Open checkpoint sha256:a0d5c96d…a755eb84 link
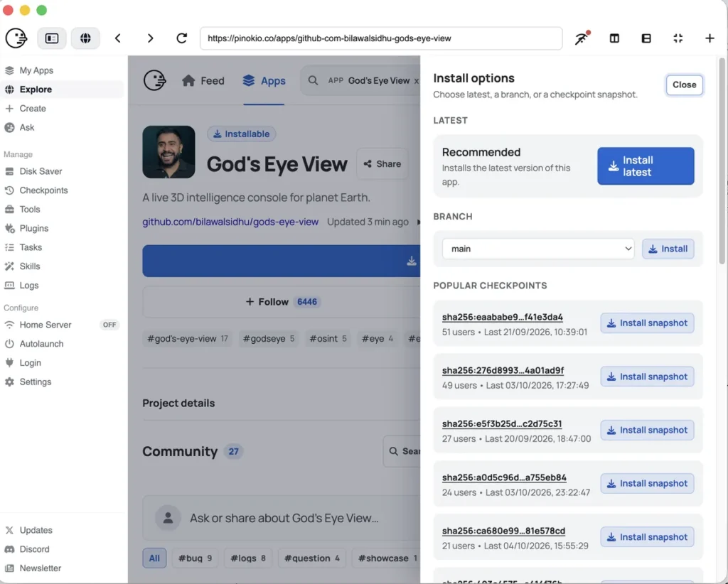728x584 pixels. click(504, 477)
